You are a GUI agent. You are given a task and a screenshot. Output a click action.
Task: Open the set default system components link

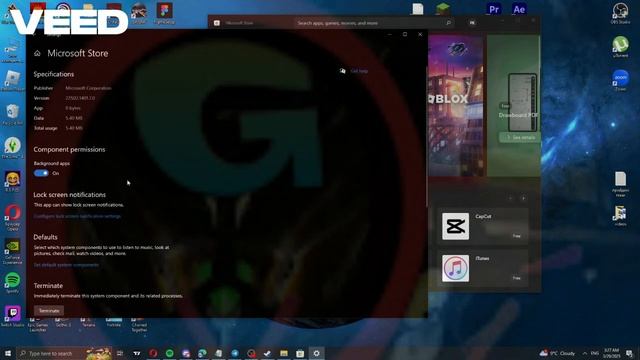tap(66, 265)
